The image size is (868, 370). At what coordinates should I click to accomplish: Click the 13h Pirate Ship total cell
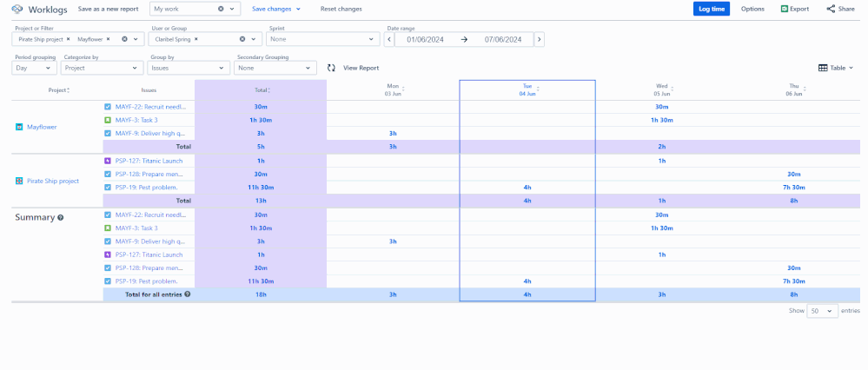260,201
